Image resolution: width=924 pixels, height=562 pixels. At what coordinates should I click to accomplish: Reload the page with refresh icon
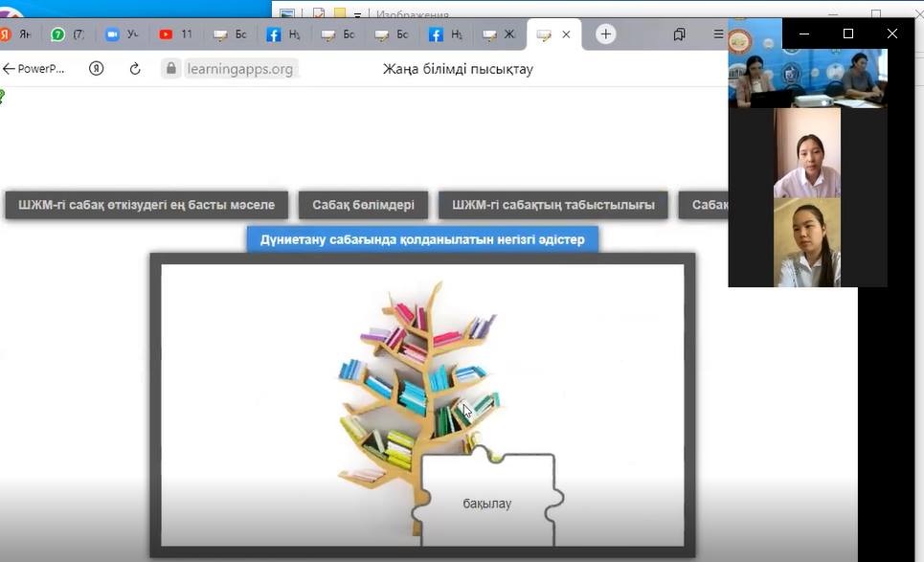coord(135,69)
